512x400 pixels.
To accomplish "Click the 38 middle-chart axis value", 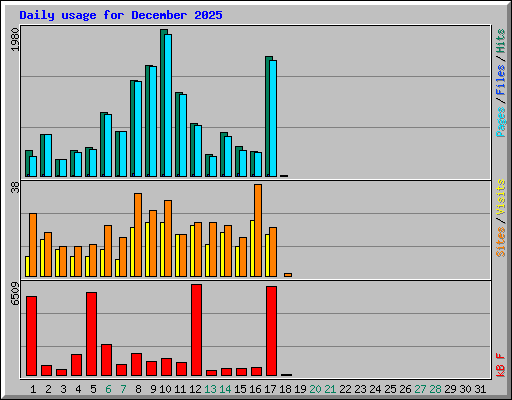I will [x=15, y=188].
